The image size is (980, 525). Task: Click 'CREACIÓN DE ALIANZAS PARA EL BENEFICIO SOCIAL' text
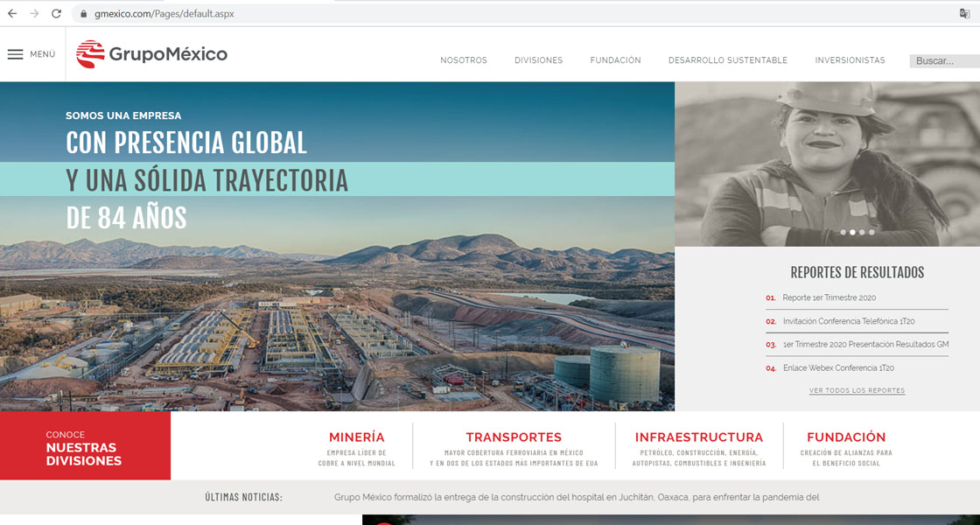(846, 458)
